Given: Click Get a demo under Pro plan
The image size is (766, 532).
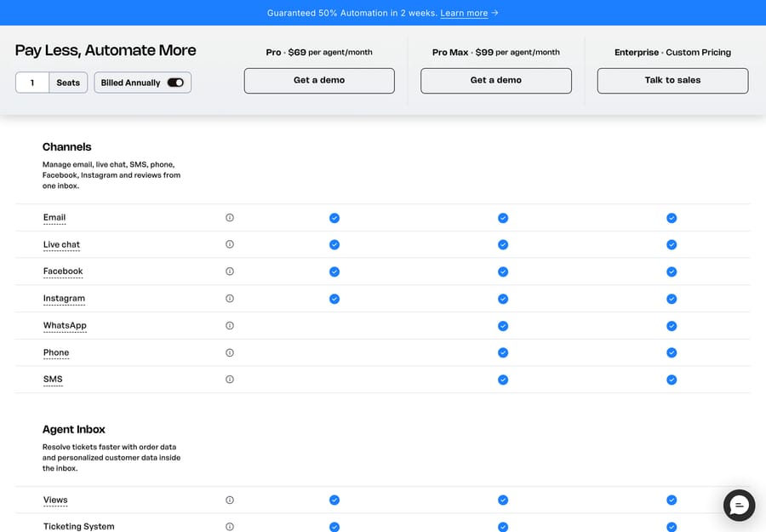Looking at the screenshot, I should (x=319, y=81).
